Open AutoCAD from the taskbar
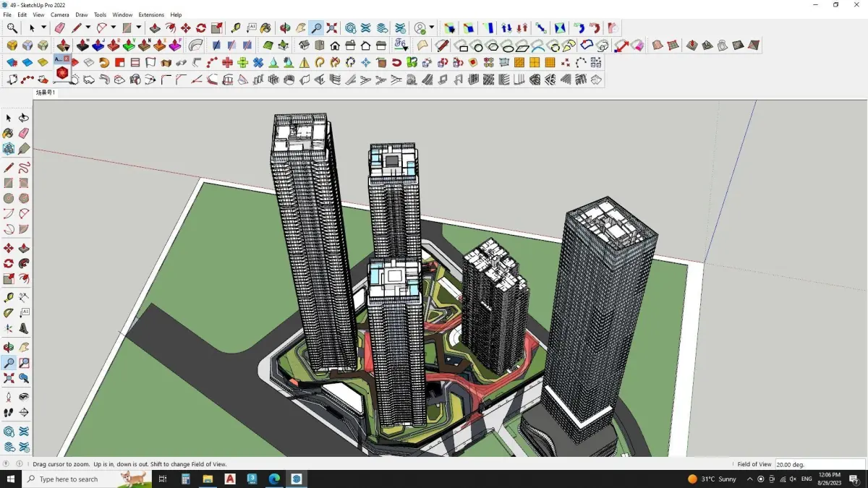Viewport: 868px width, 488px height. [230, 479]
